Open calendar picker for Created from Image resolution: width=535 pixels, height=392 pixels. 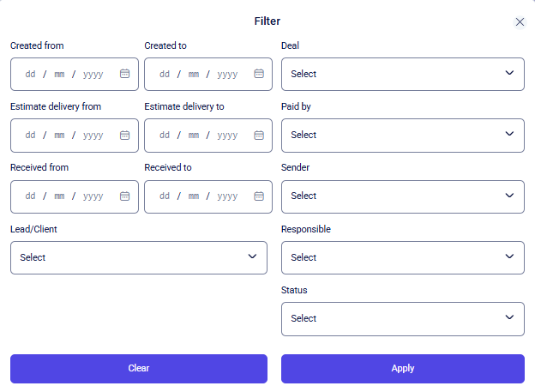[x=124, y=74]
